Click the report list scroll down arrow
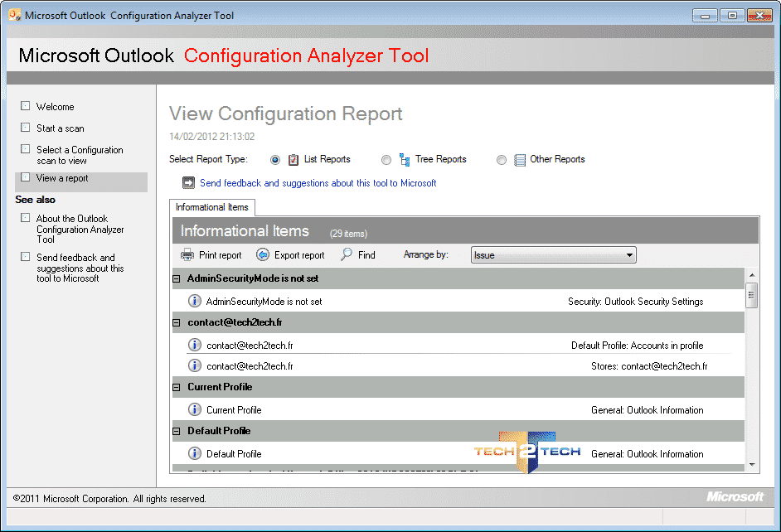 click(x=752, y=465)
